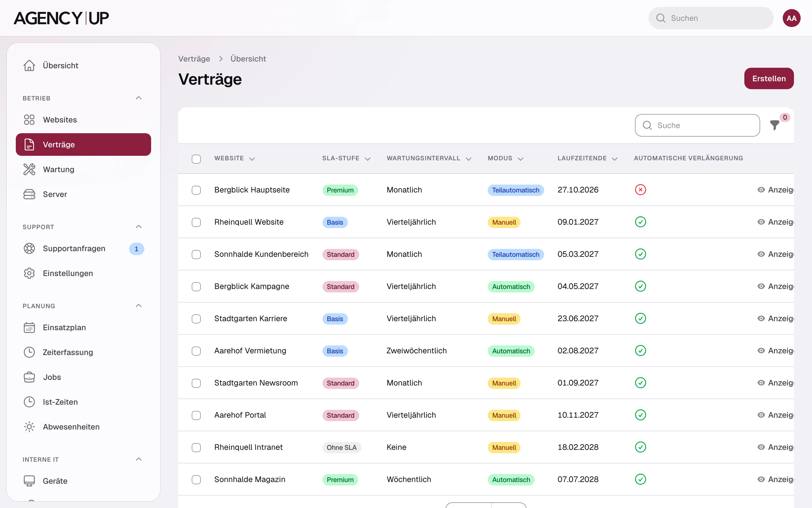This screenshot has width=812, height=508.
Task: Check the Bergblick Hauptseite row checkbox
Action: pos(196,190)
